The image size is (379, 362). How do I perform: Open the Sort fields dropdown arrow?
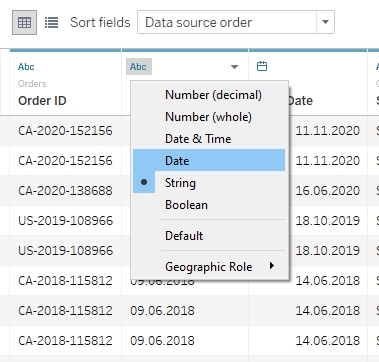point(325,22)
